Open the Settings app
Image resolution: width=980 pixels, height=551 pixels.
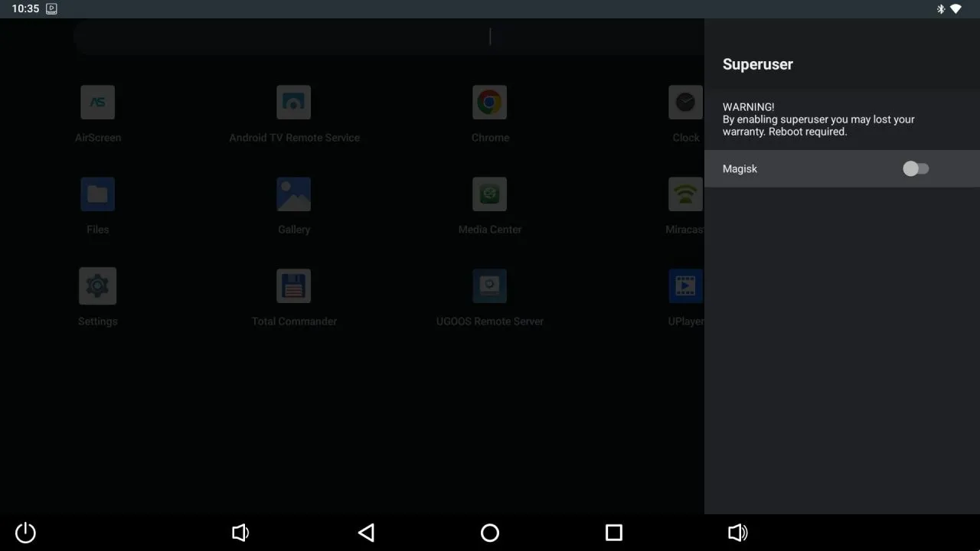[x=97, y=285]
